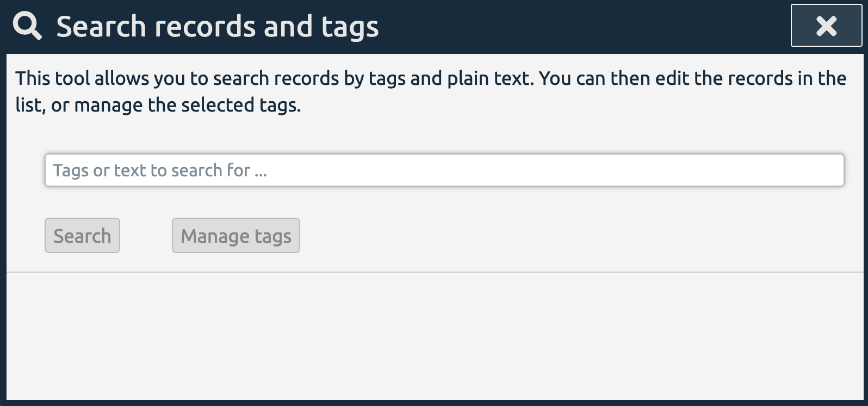Manage the selected tags via its button
This screenshot has height=406, width=868.
tap(236, 236)
